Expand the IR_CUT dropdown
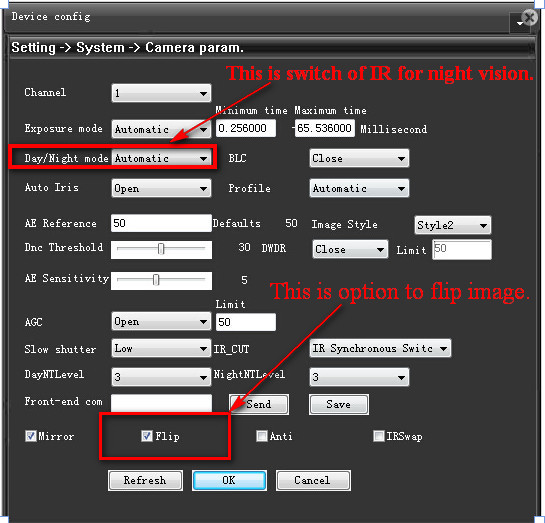 coord(380,348)
